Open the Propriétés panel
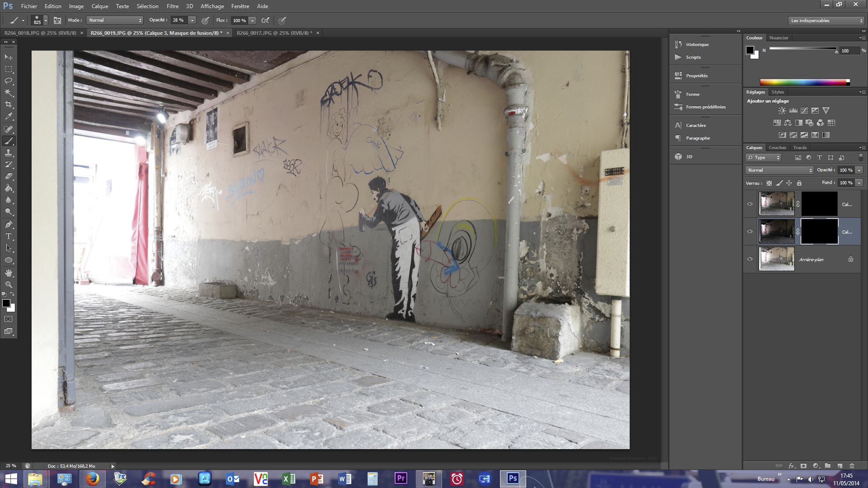 696,76
